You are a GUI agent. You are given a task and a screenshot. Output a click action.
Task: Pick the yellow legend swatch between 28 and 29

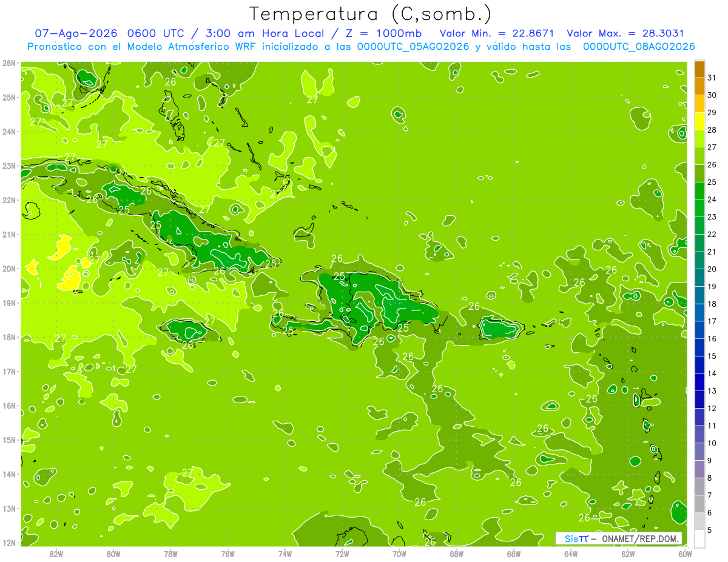click(700, 121)
